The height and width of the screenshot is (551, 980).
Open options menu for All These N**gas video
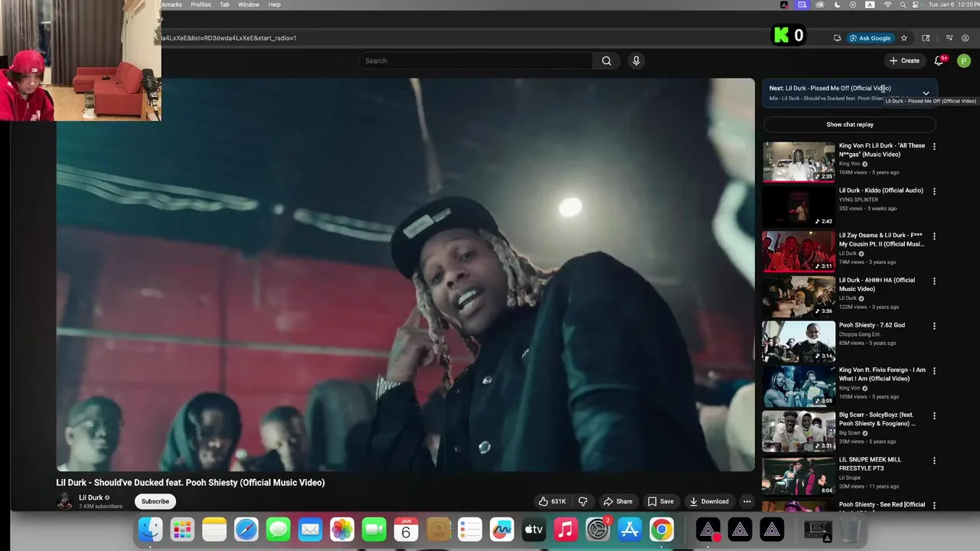tap(934, 146)
